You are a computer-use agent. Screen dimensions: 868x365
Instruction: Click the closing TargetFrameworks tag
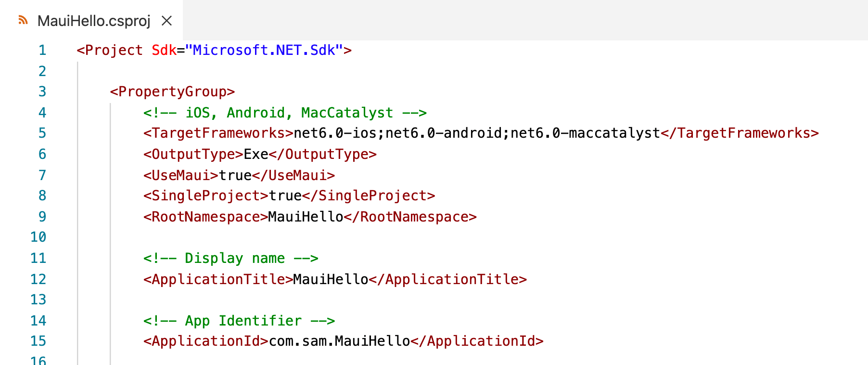(x=740, y=133)
